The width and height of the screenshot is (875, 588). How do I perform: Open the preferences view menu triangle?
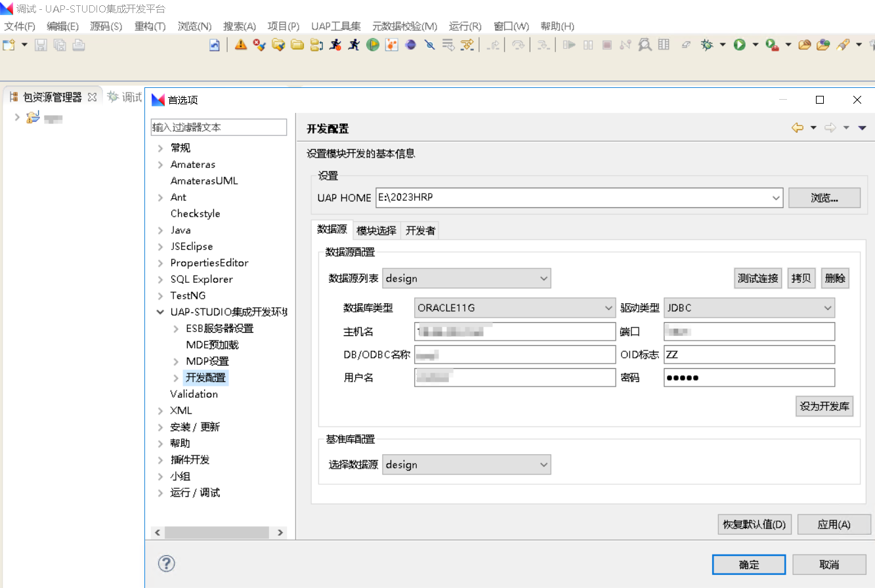(x=863, y=128)
